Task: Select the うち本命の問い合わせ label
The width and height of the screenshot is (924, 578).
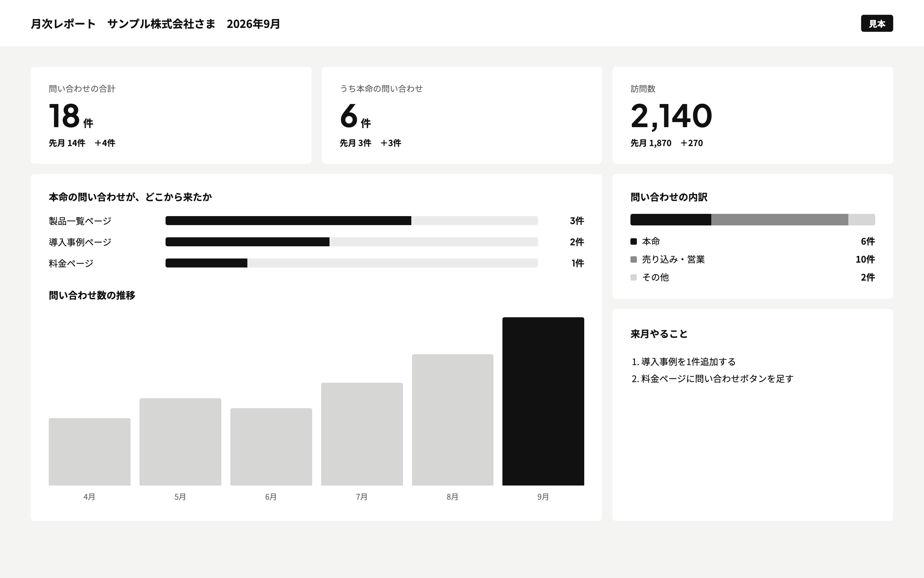Action: coord(381,89)
